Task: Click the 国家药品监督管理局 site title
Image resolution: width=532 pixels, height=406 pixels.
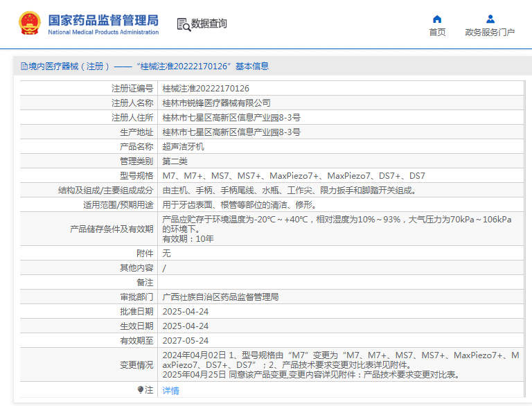Action: (103, 19)
